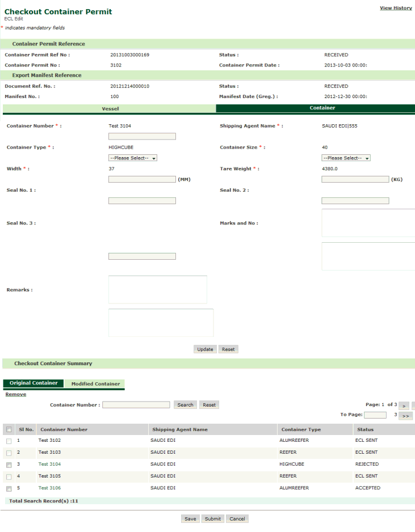This screenshot has height=532, width=415.
Task: Focus the Seal No. 1 input field
Action: [x=142, y=201]
